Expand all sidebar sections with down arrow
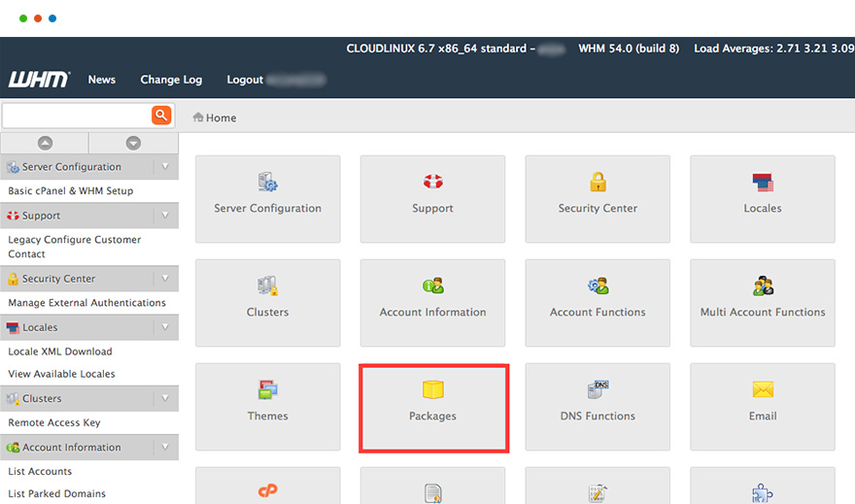Screen dimensions: 855x504 [133, 143]
